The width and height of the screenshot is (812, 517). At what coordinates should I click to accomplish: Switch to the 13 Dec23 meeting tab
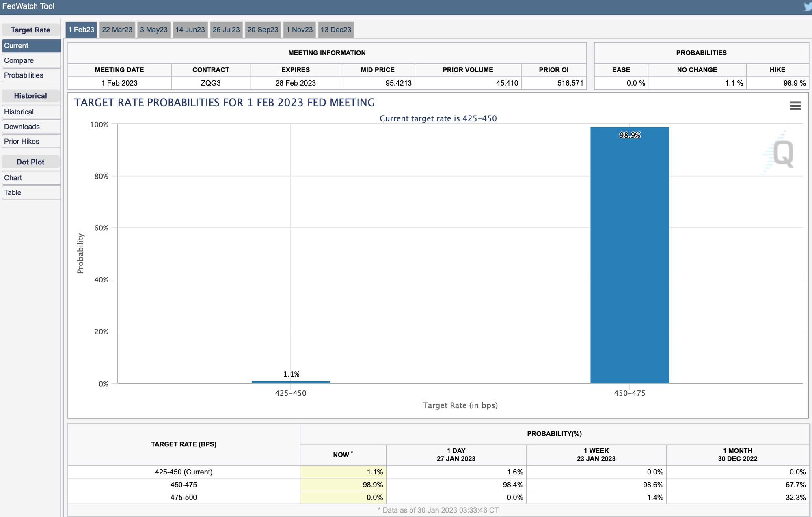click(336, 30)
